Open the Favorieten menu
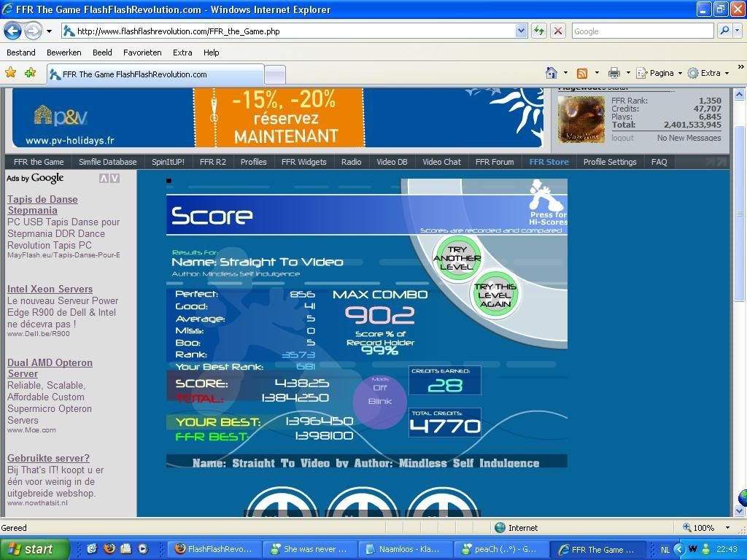The width and height of the screenshot is (747, 560). [142, 52]
